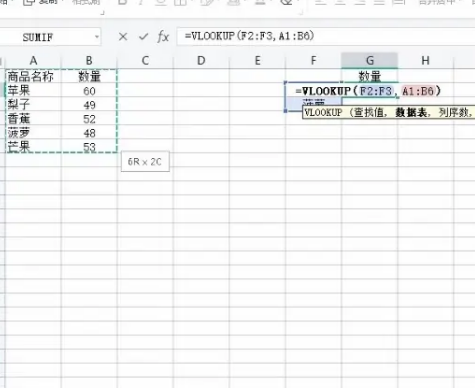The height and width of the screenshot is (388, 475).
Task: Cancel the formula entry with the X icon
Action: click(123, 37)
